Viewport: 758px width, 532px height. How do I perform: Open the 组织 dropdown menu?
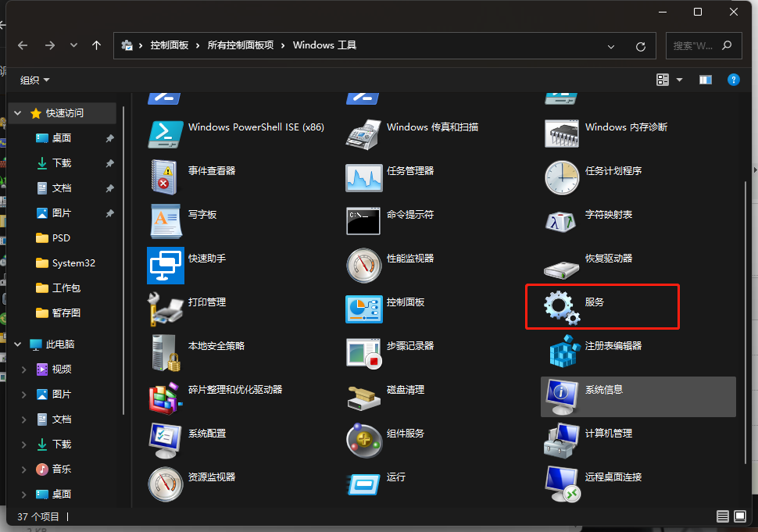34,80
